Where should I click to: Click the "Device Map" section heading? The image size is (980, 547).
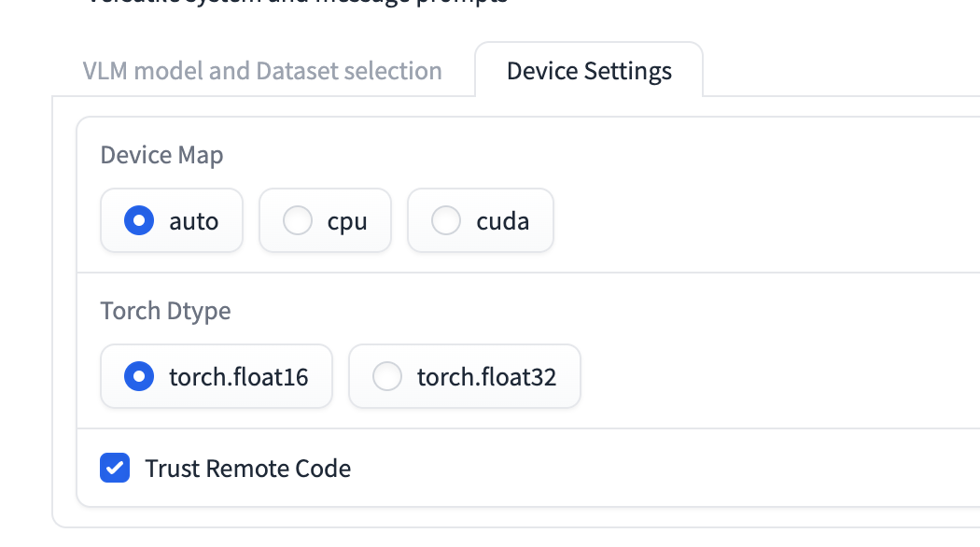coord(161,155)
